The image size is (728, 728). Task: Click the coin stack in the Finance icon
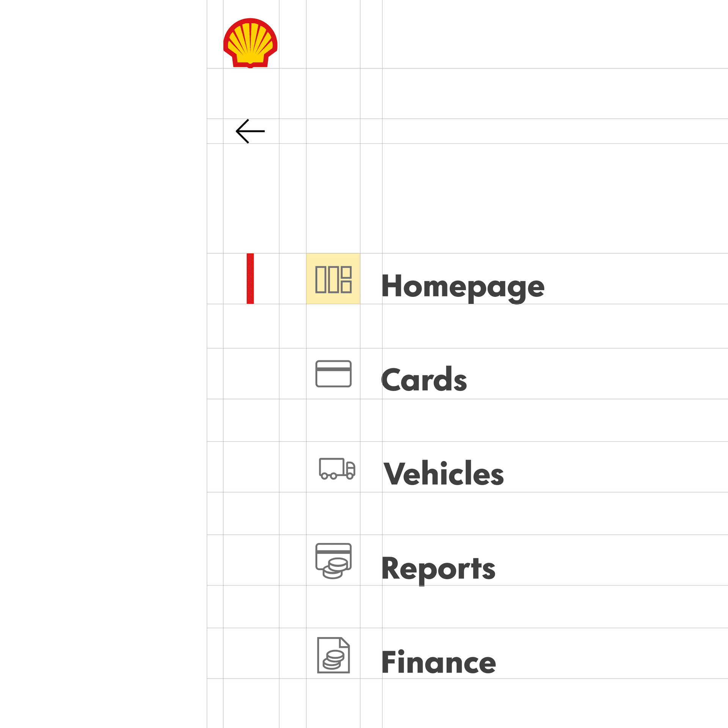tap(334, 660)
